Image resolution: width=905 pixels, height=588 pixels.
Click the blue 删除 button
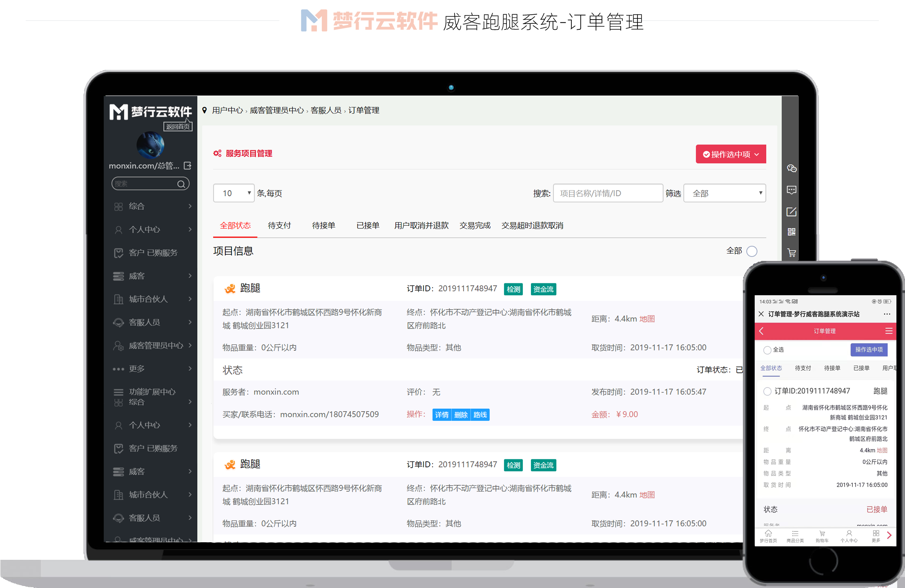[461, 415]
